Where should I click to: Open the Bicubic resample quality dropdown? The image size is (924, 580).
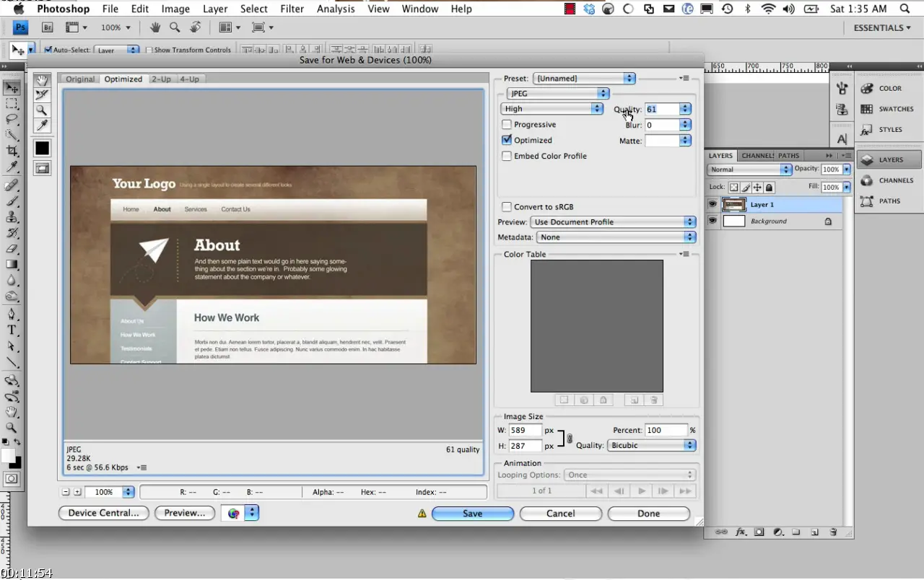(652, 446)
